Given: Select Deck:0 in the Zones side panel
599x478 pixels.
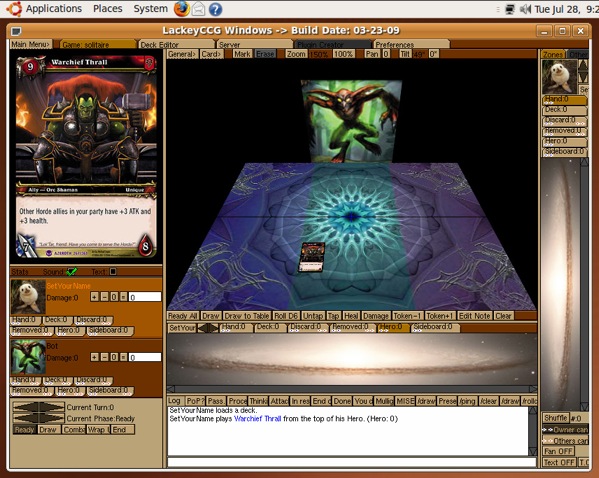Looking at the screenshot, I should (564, 110).
